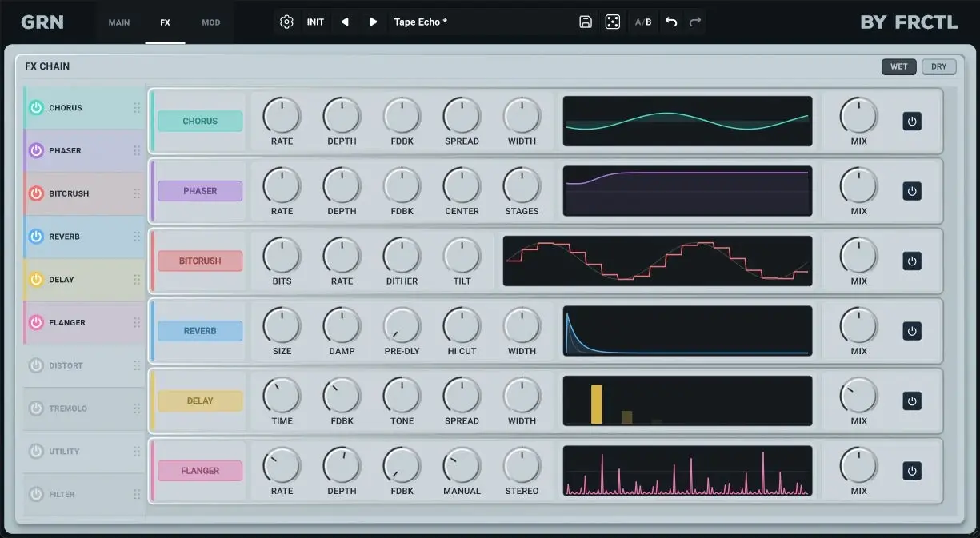Bypass Bitcrush with the power button beside its MIX
The image size is (980, 538).
point(912,261)
